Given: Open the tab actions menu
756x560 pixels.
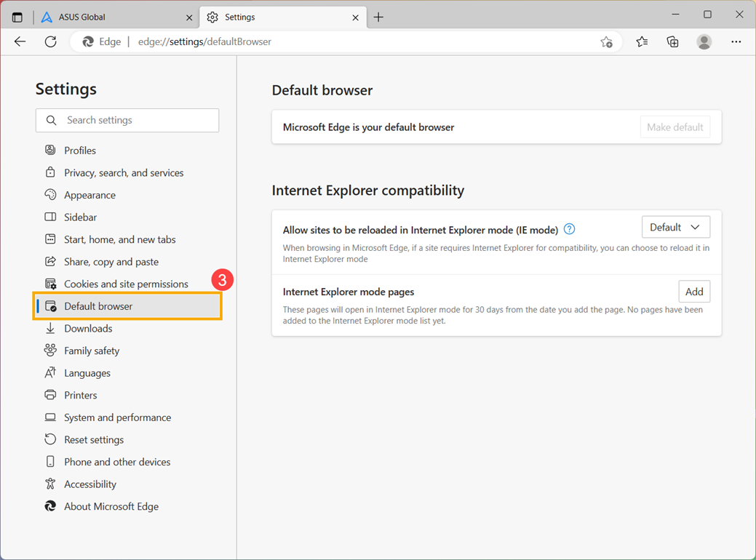Looking at the screenshot, I should (x=16, y=16).
